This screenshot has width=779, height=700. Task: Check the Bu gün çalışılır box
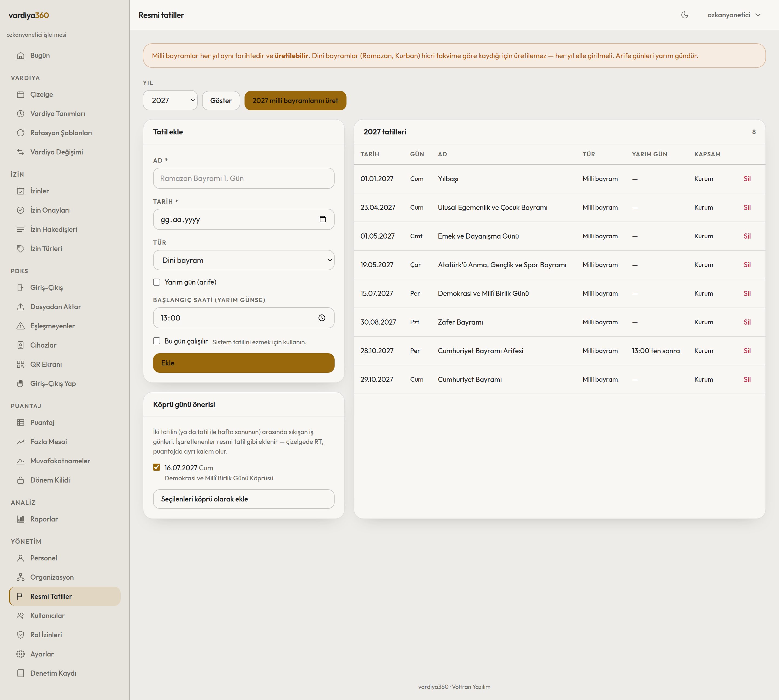157,341
